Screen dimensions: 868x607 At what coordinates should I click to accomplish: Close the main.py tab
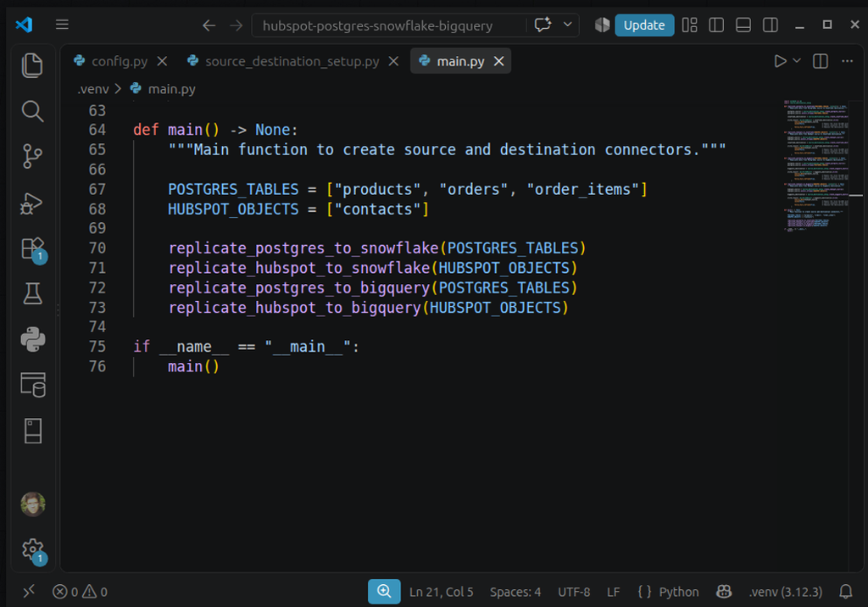click(x=498, y=62)
